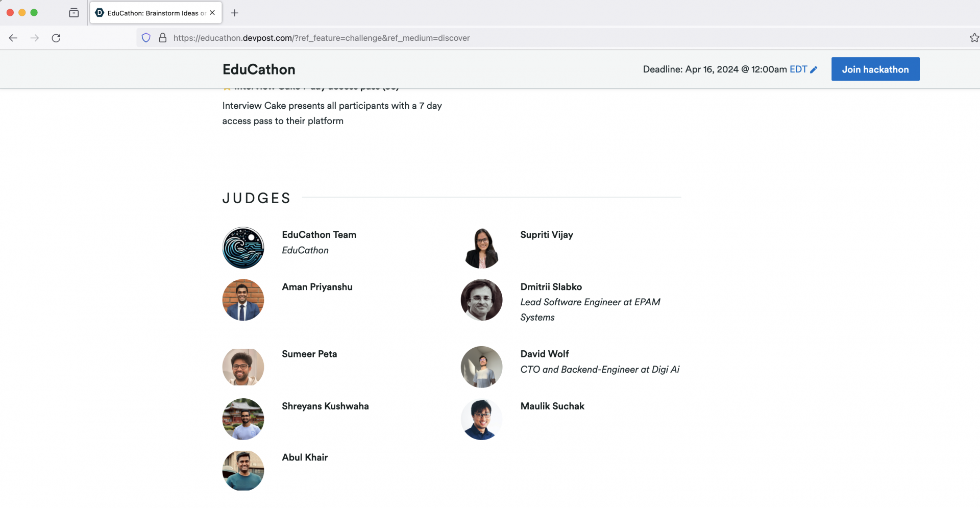
Task: Click the browser back arrow
Action: (13, 38)
